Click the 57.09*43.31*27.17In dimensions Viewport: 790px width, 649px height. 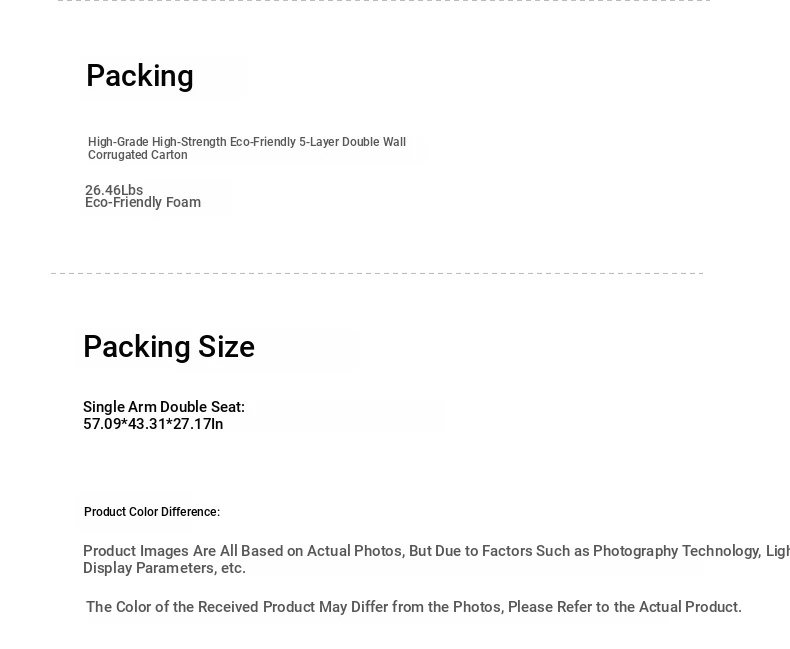point(153,424)
